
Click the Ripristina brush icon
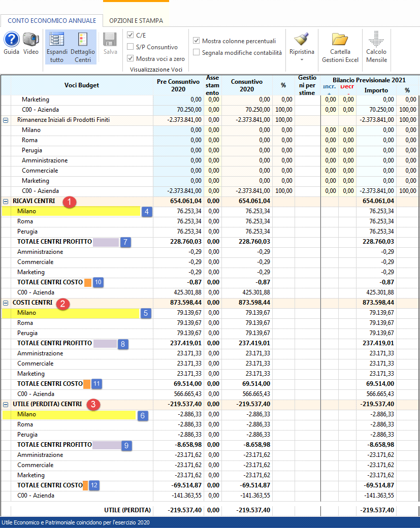point(302,39)
